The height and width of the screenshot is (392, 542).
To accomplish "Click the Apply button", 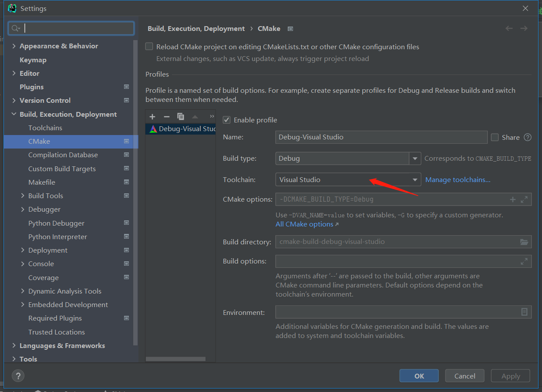I will click(511, 376).
